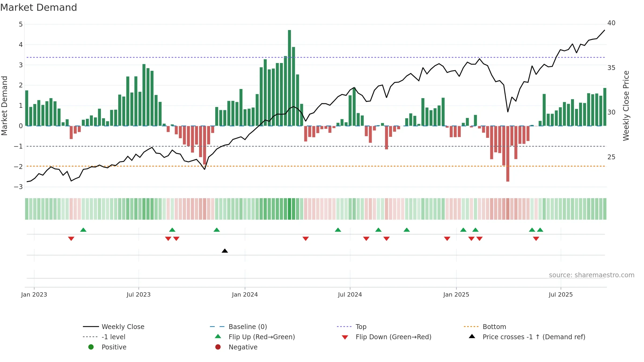Click the Market Demand chart title
The height and width of the screenshot is (362, 644).
[x=39, y=8]
